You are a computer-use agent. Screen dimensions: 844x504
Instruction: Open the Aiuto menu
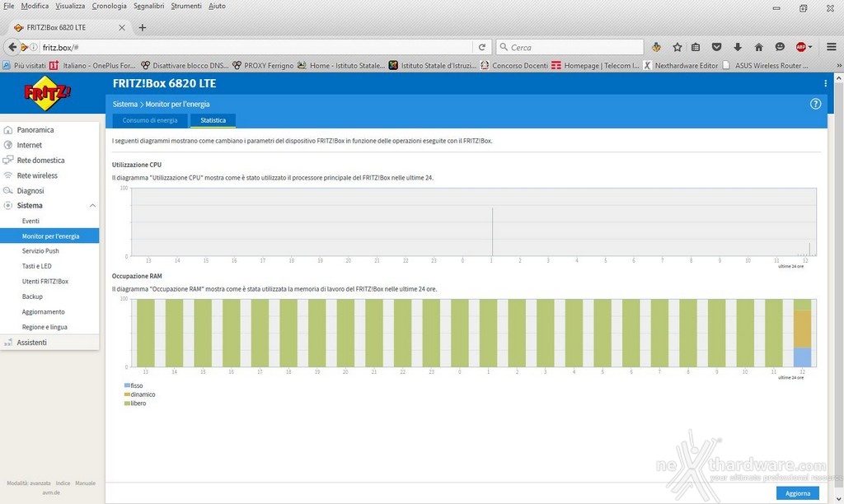(x=217, y=6)
